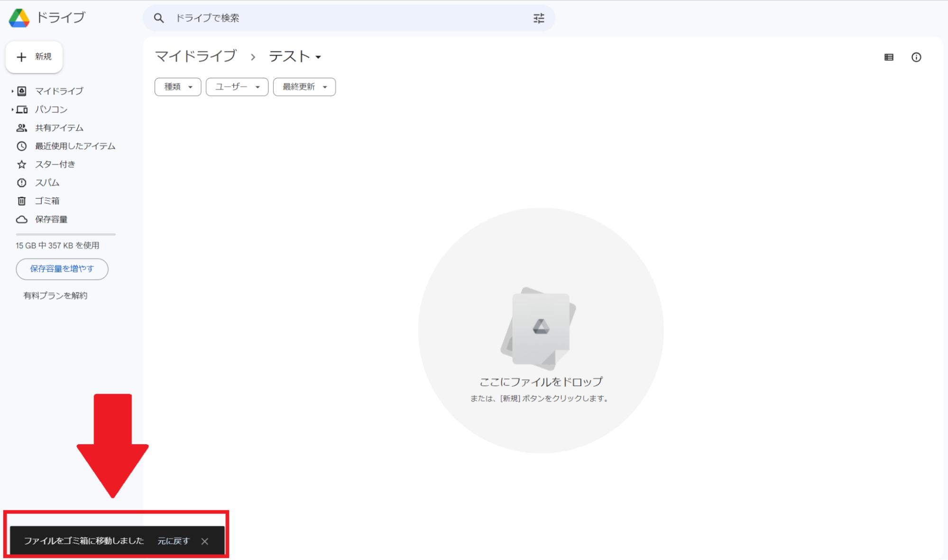Open 種類 type filter dropdown
948x560 pixels.
point(178,87)
